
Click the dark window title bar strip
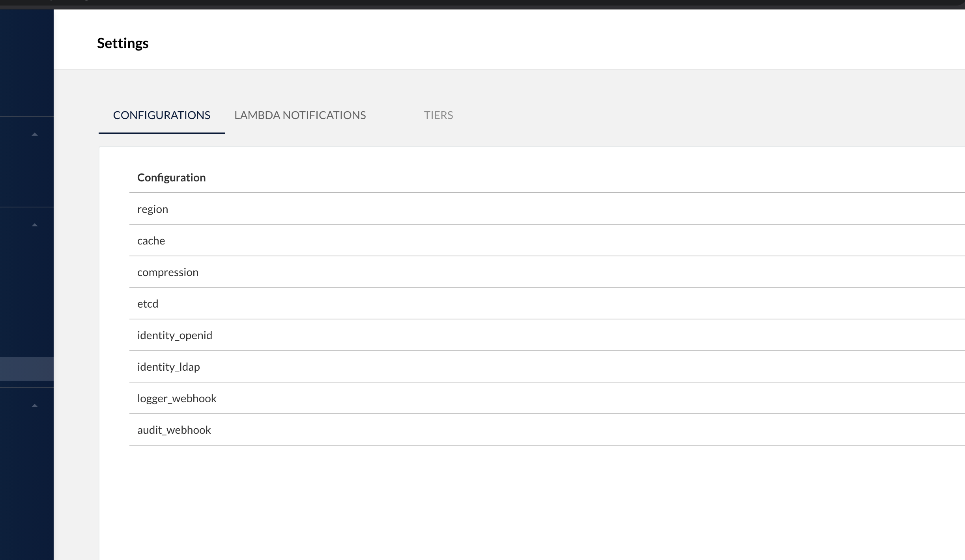473,4
